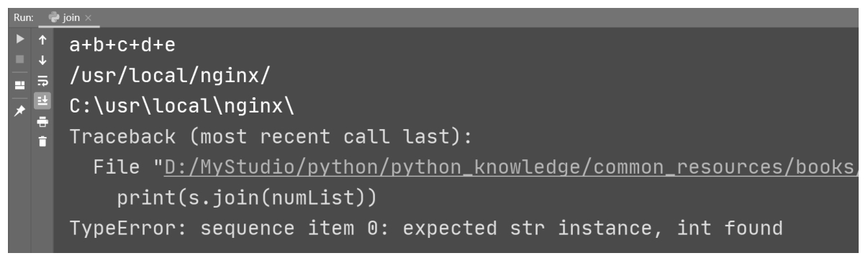Click the a+b+c+d+e output line
Viewport: 868px width, 266px height.
122,45
